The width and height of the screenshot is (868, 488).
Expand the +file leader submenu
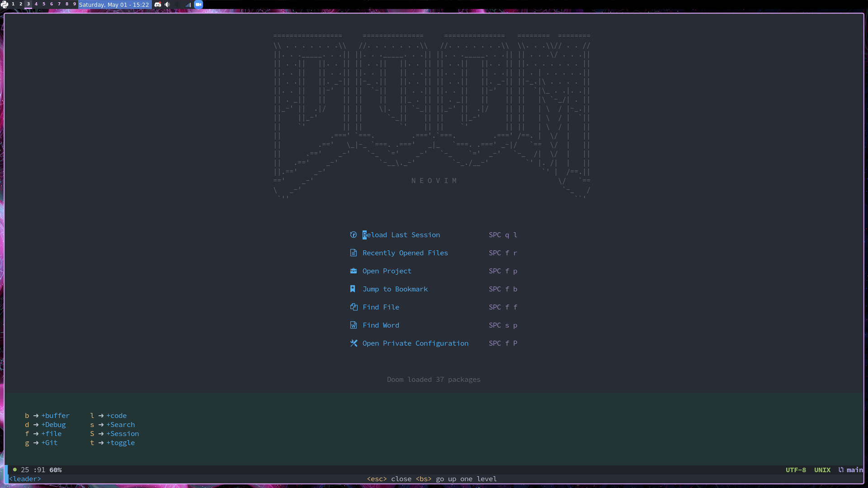point(52,433)
